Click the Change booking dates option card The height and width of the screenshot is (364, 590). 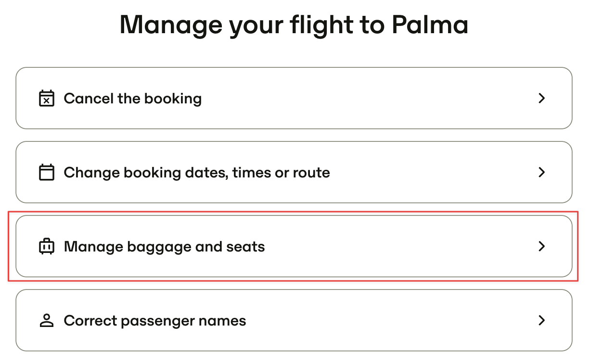(294, 172)
